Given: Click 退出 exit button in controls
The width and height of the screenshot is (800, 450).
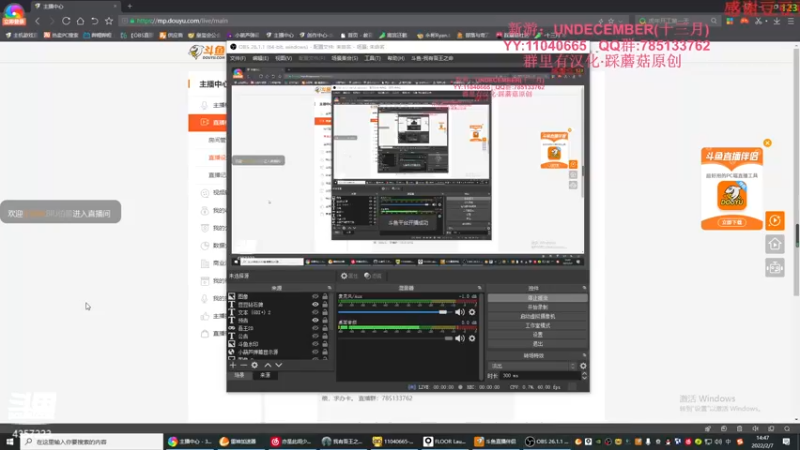Looking at the screenshot, I should point(538,344).
